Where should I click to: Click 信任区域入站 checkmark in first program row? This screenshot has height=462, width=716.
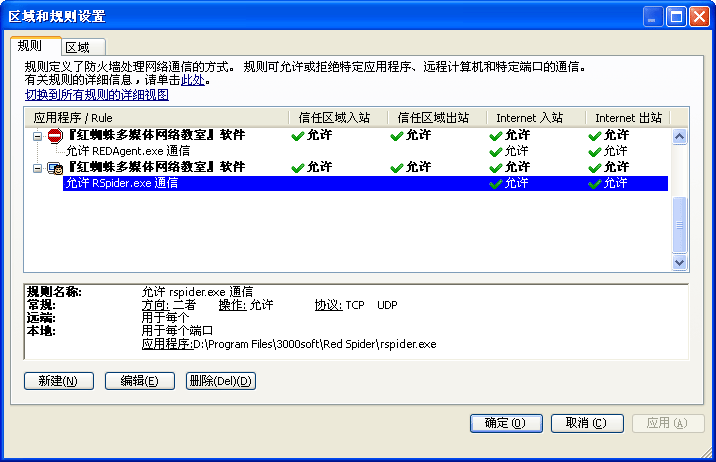[x=297, y=135]
